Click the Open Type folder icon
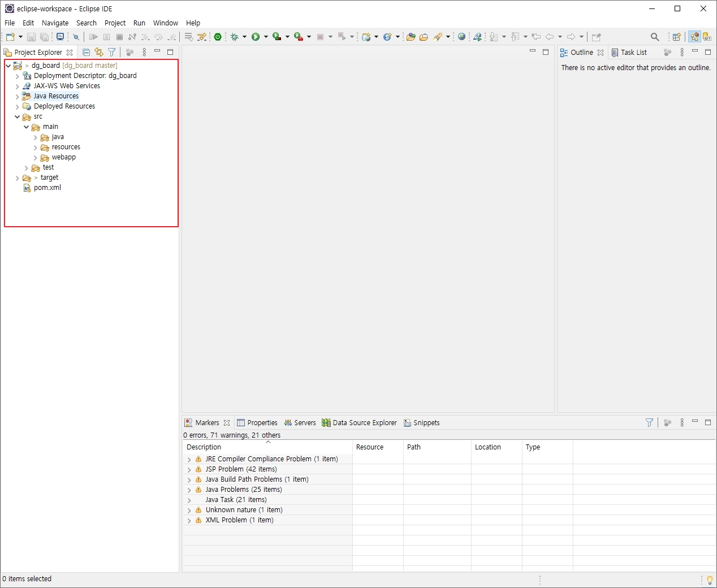Viewport: 717px width, 588px height. pyautogui.click(x=411, y=37)
